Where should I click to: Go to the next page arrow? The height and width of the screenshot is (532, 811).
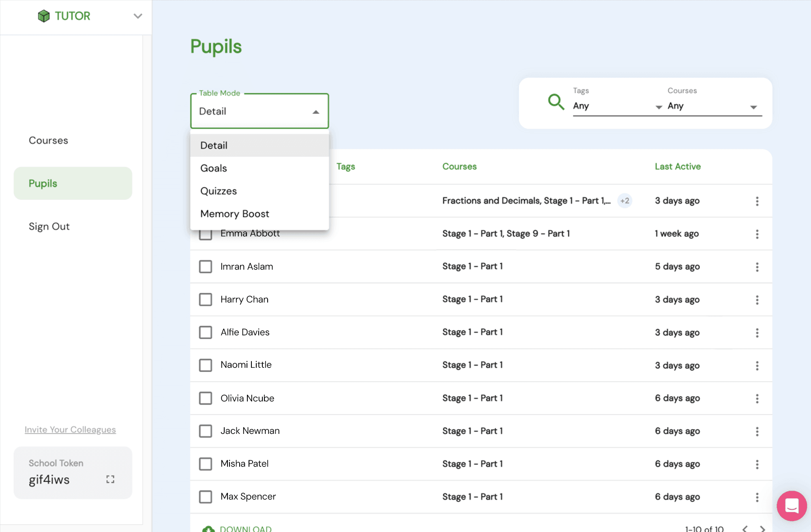(x=762, y=528)
